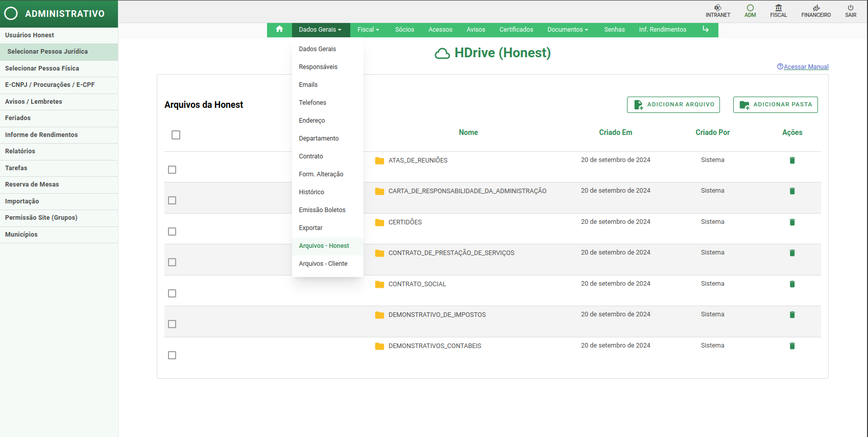Screen dimensions: 868x437
Task: Open Informe de Rendimentos sidebar item
Action: pos(59,135)
